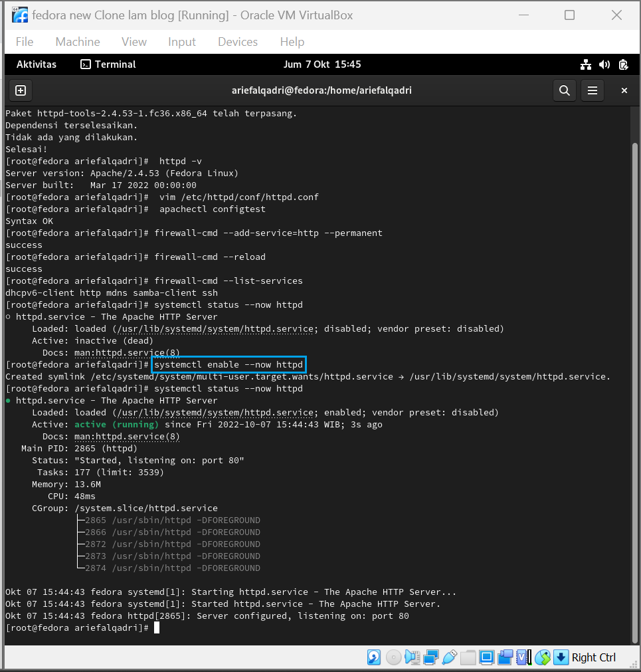The width and height of the screenshot is (641, 672).
Task: Click the 'systemctl enable --now httpd' command
Action: click(229, 365)
